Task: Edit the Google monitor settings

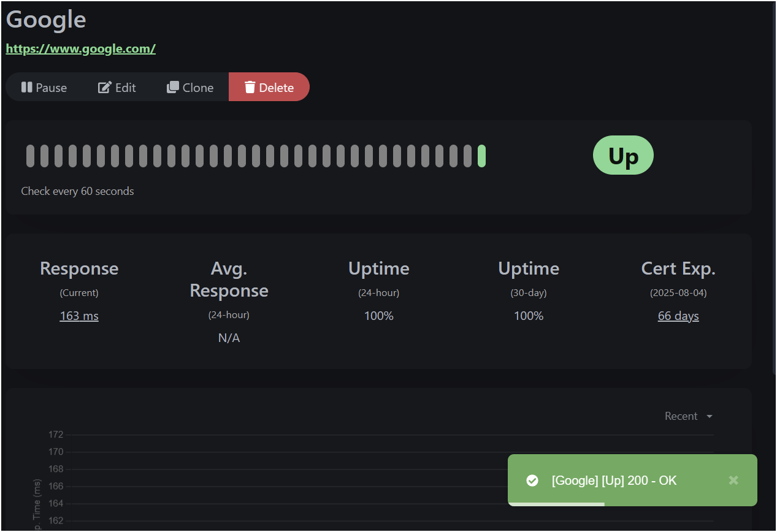Action: point(117,87)
